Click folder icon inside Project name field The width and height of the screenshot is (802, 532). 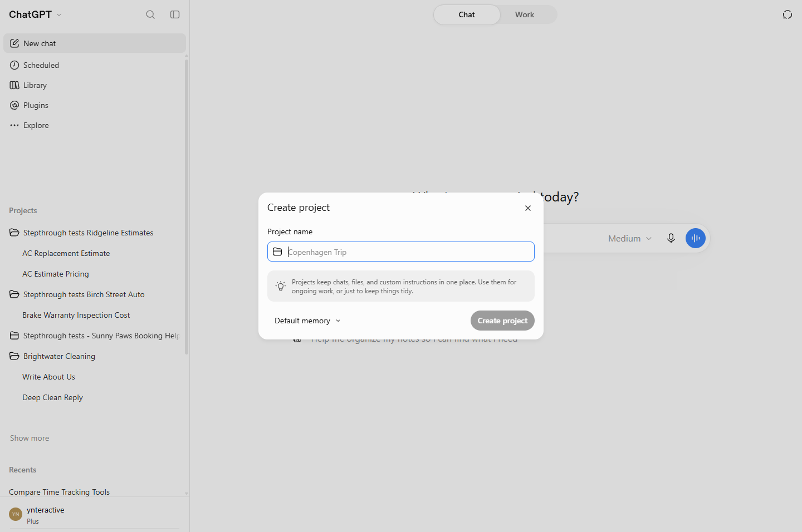(277, 252)
